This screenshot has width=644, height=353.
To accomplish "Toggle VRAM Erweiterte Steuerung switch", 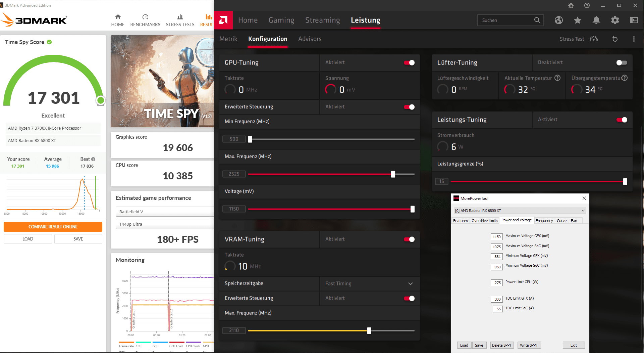I will click(x=409, y=299).
